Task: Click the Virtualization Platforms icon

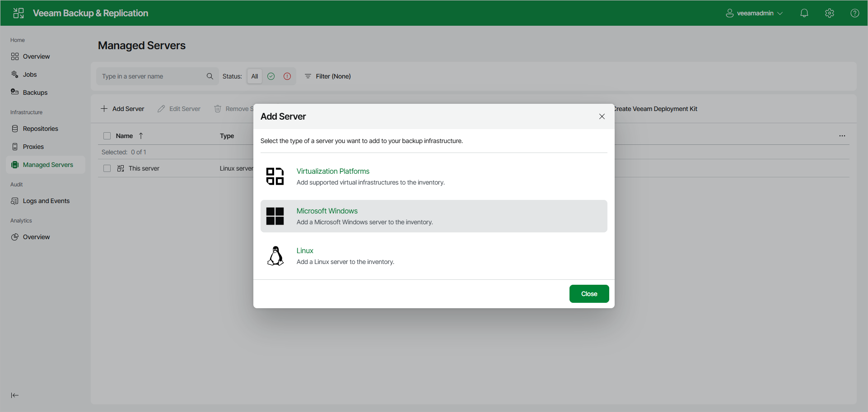Action: point(275,176)
